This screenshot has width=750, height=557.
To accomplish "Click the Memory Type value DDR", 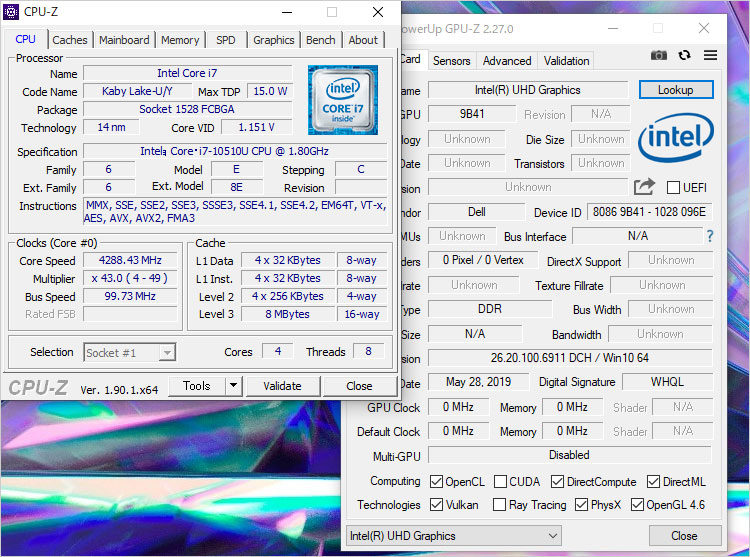I will tap(490, 309).
